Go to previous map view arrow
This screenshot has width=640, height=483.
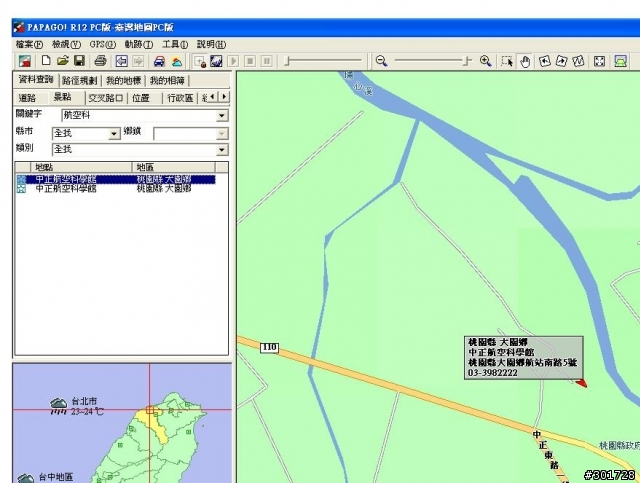121,61
